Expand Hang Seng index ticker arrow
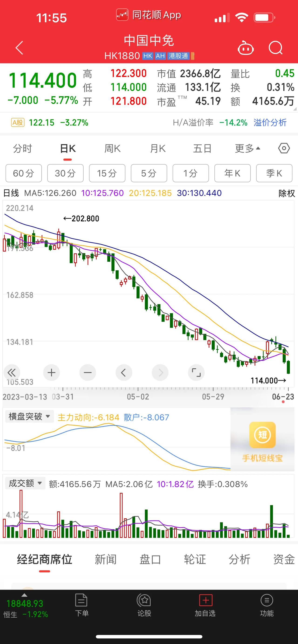This screenshot has width=298, height=644. [x=24, y=595]
